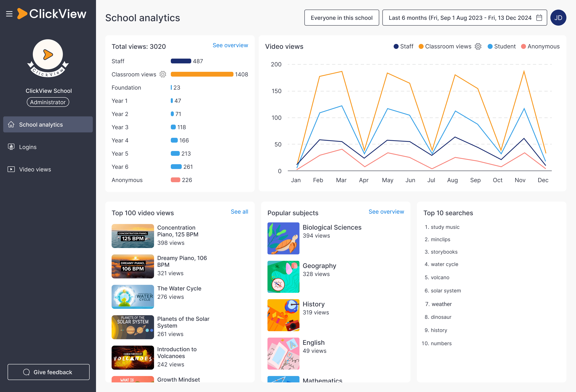Select Biological Sciences subject tile
The image size is (576, 392).
pos(283,238)
